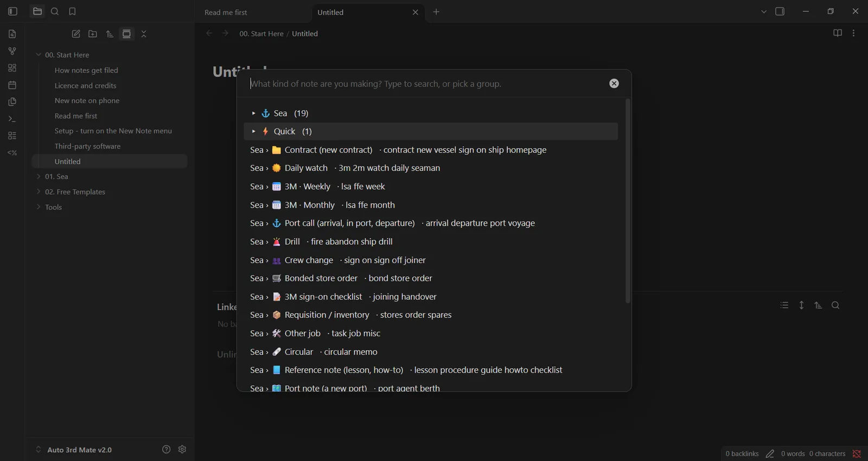Create a new note in the explorer
868x461 pixels.
76,34
